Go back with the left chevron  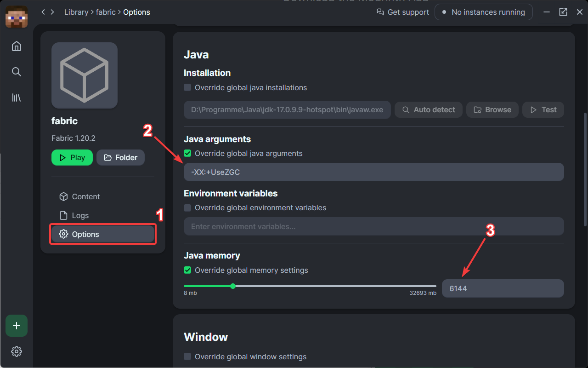pyautogui.click(x=43, y=12)
